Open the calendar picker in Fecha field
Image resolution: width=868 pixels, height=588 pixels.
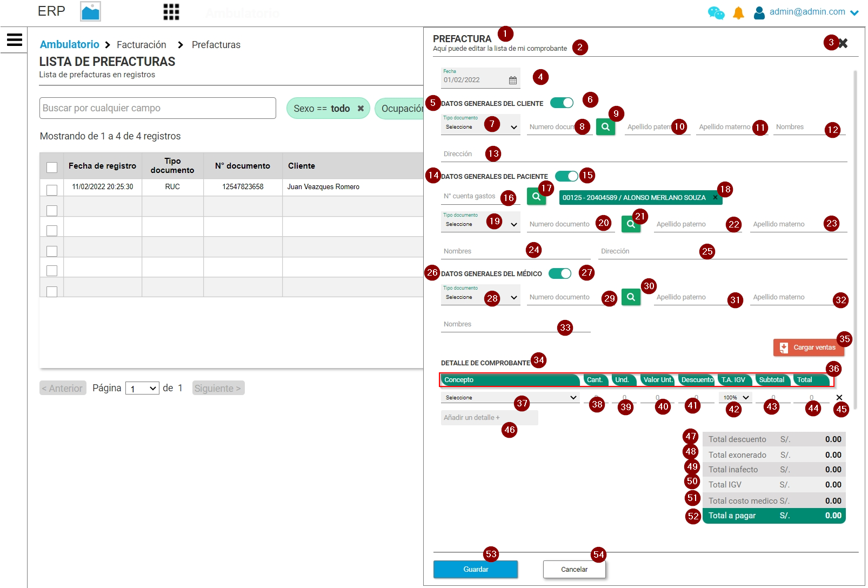click(x=512, y=80)
